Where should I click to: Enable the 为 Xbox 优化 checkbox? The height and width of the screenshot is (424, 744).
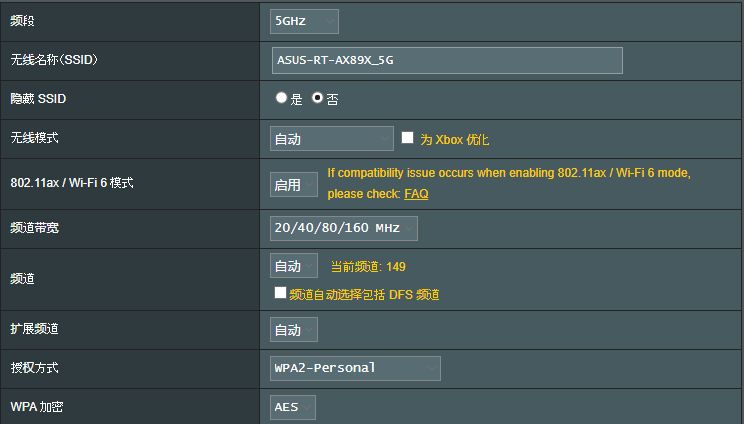coord(407,138)
